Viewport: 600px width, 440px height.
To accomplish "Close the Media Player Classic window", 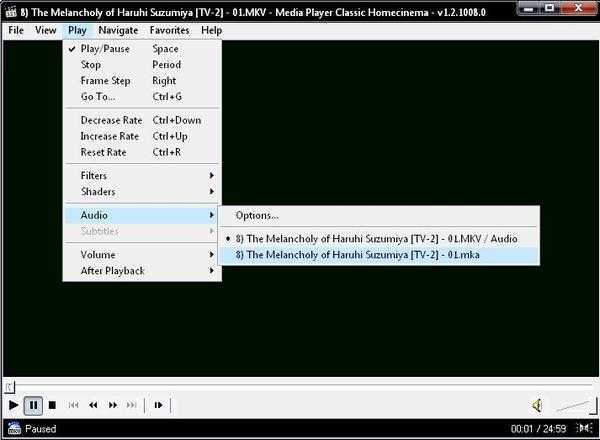I will [579, 7].
